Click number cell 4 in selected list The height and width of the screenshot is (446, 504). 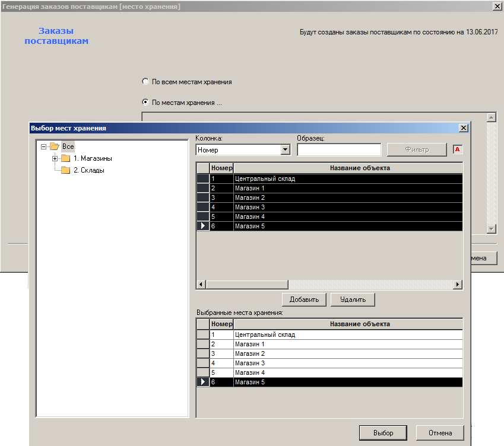(221, 363)
